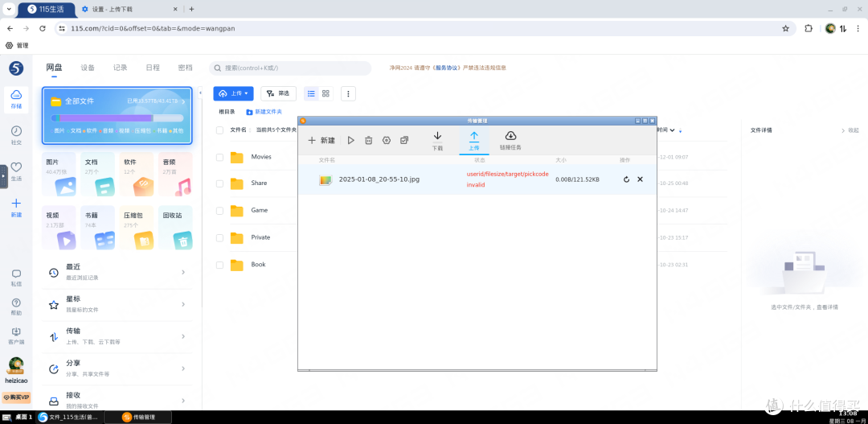Toggle the select-all checkbox beside 文件名
Image resolution: width=868 pixels, height=424 pixels.
point(220,130)
